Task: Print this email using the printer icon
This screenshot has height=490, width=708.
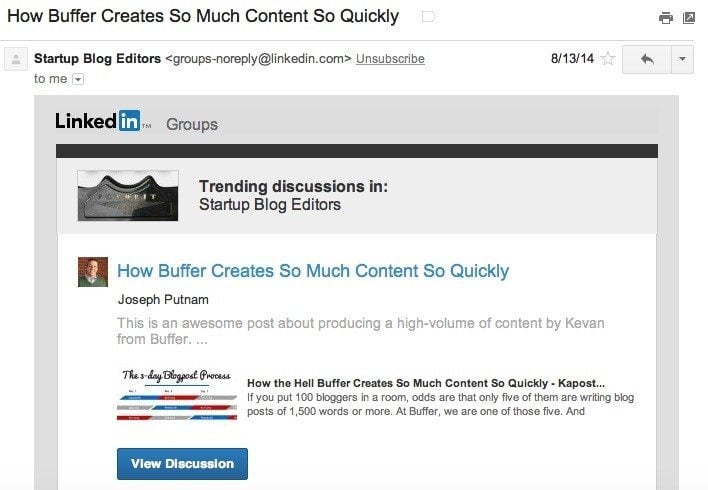Action: tap(666, 18)
